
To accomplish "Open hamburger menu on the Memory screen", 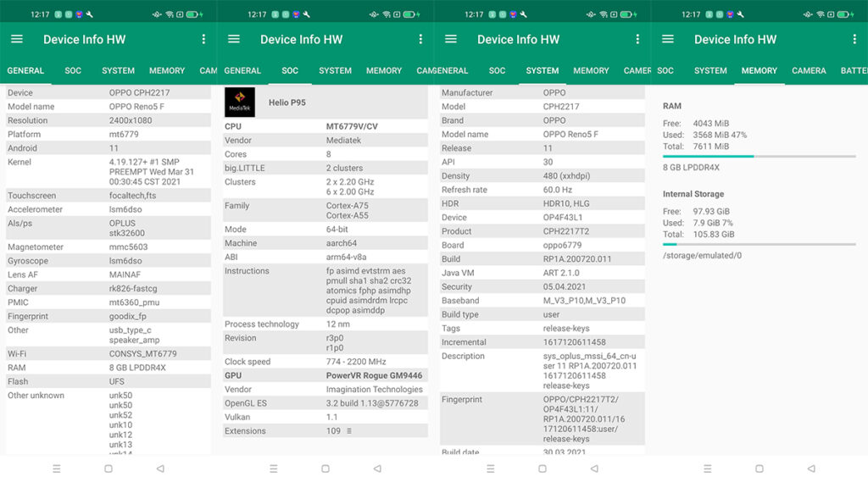I will [x=668, y=39].
